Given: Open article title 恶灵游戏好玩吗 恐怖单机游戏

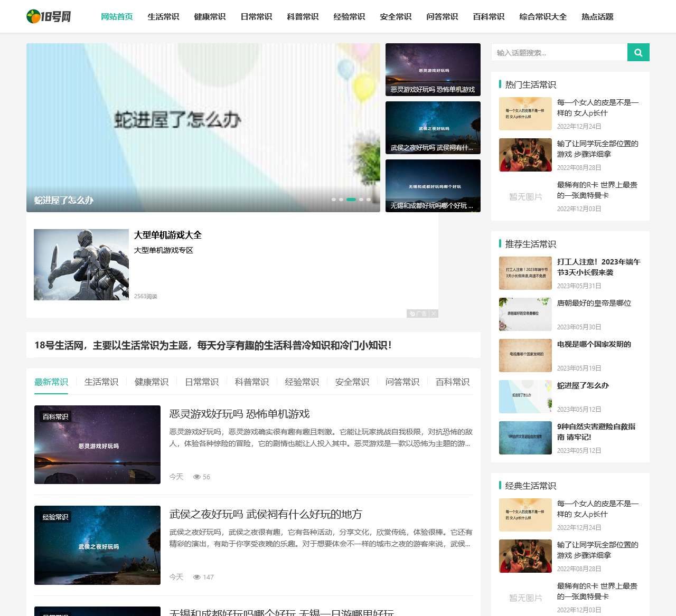Looking at the screenshot, I should point(239,414).
